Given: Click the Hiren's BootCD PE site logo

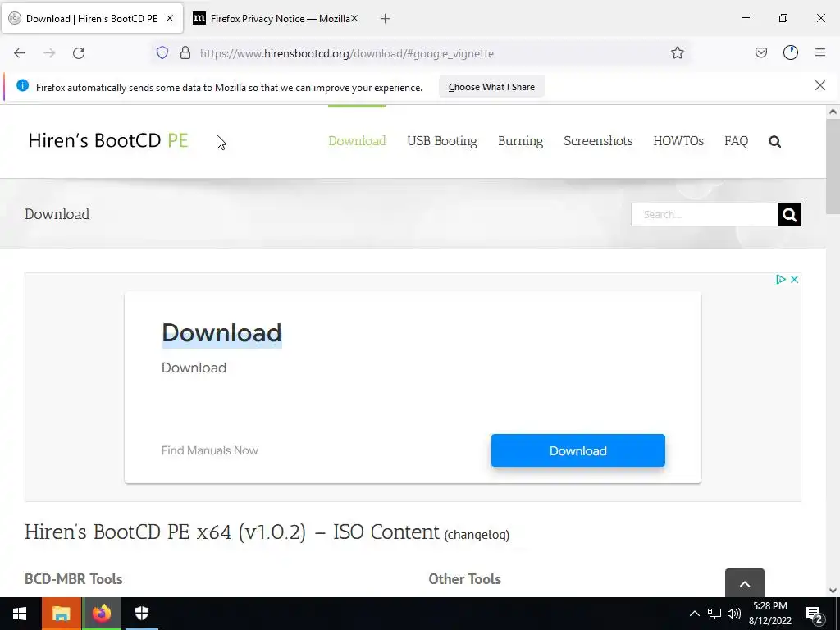Looking at the screenshot, I should [108, 140].
